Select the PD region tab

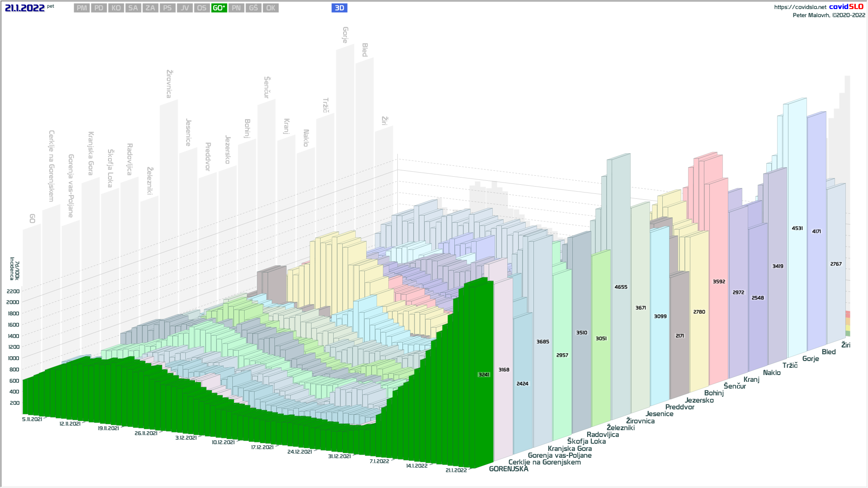point(99,8)
